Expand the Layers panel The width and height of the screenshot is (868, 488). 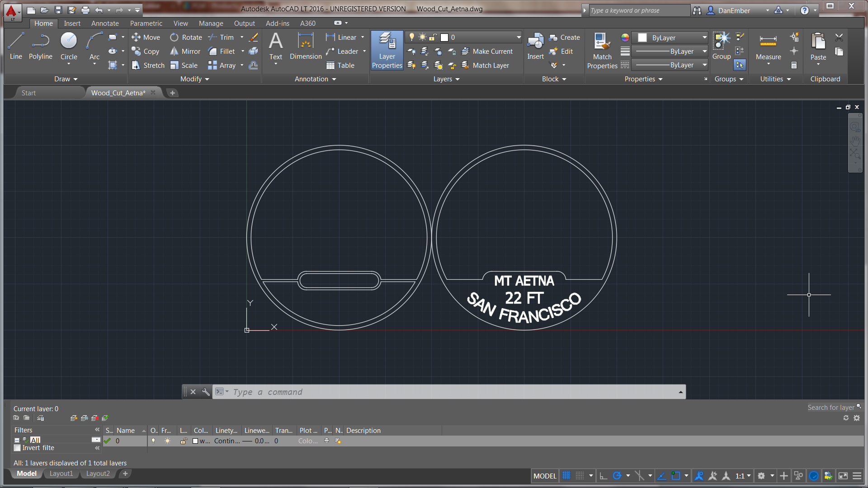coord(446,79)
